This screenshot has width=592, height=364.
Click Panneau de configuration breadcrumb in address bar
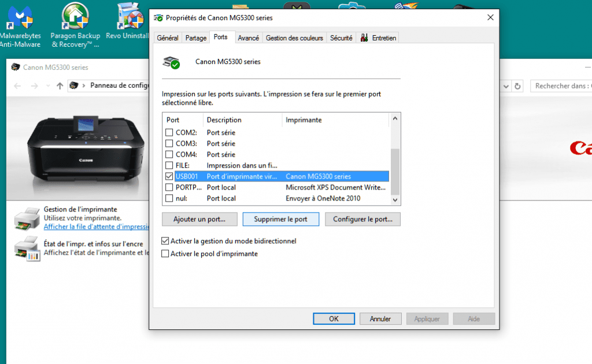(119, 86)
